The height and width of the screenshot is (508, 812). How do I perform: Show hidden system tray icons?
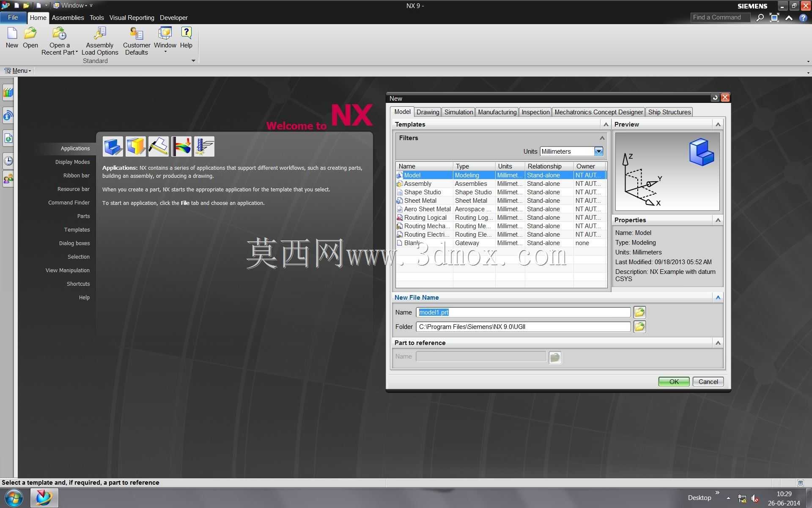728,498
